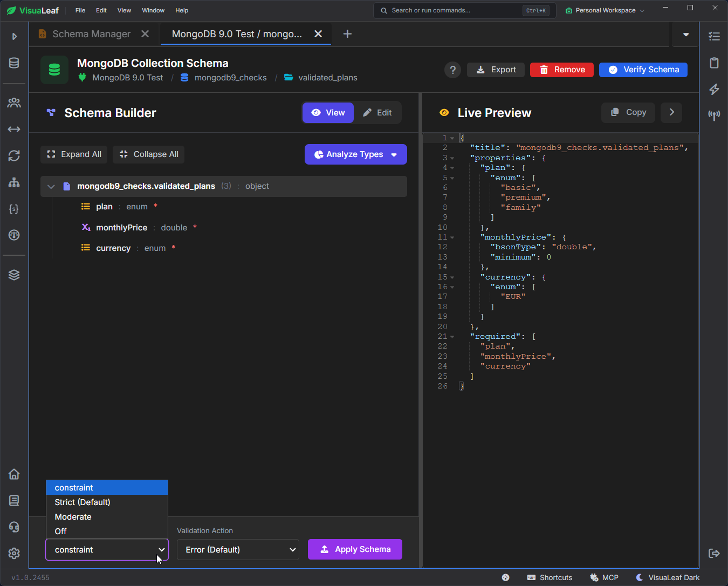The image size is (728, 586).
Task: Open the databases icon in left sidebar
Action: [x=14, y=63]
